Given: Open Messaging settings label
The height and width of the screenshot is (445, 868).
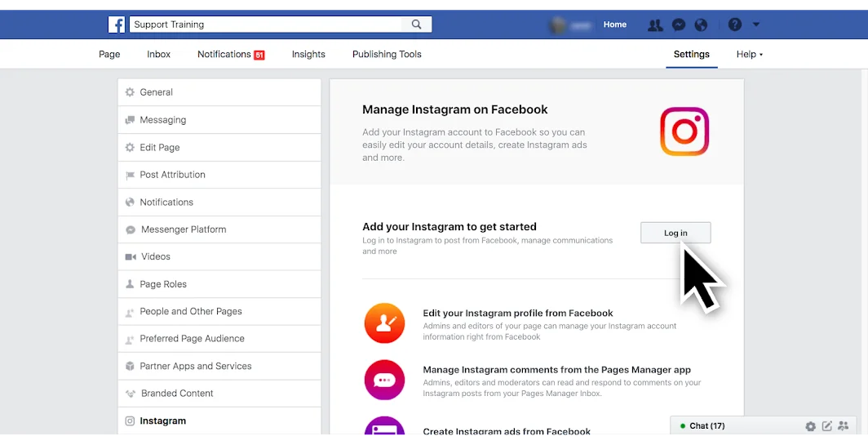Looking at the screenshot, I should click(163, 120).
